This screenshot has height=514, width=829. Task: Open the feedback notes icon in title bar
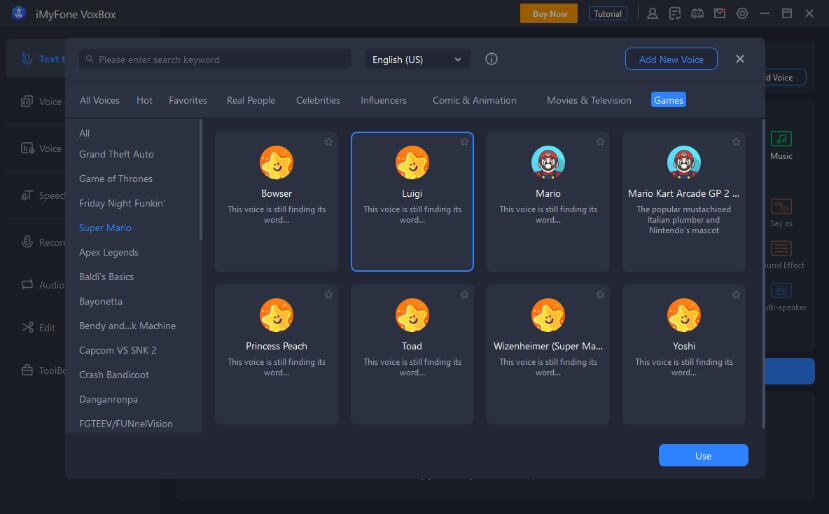coord(675,14)
